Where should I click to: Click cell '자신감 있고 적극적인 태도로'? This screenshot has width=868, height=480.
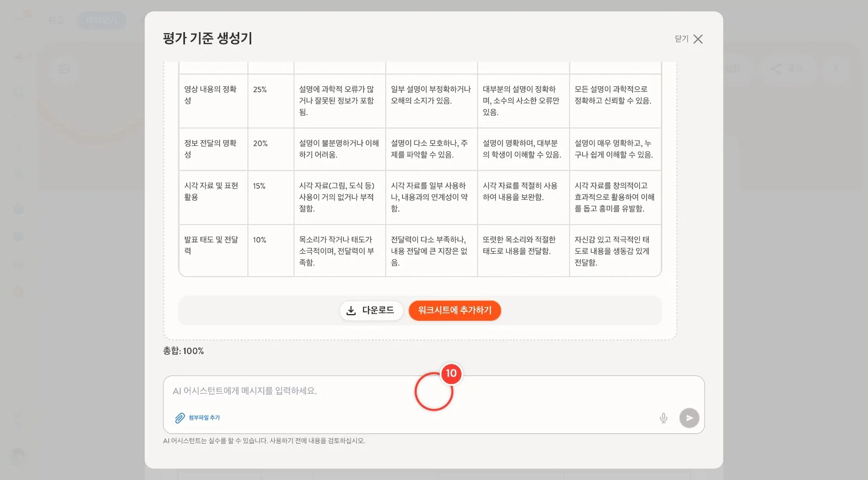coord(615,251)
